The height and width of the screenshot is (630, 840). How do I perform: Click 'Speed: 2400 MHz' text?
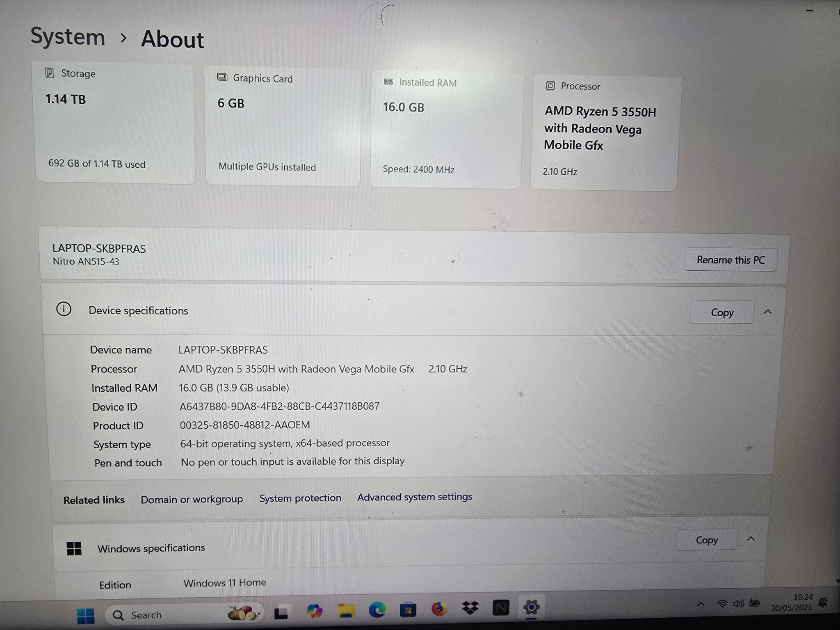418,169
